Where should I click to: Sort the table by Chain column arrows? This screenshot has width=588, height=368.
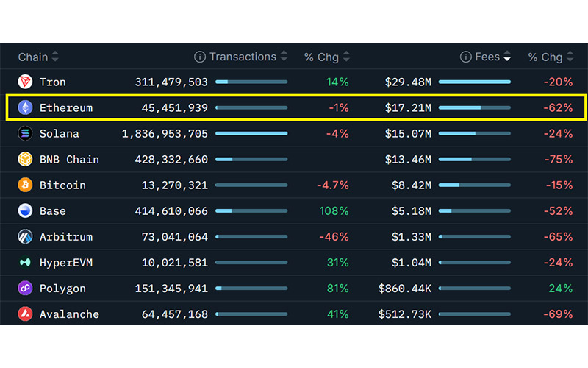point(55,57)
